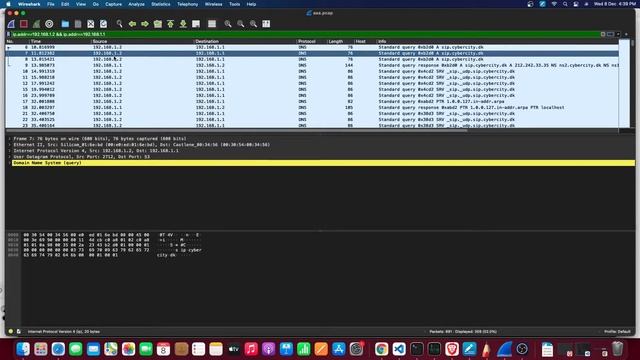The width and height of the screenshot is (640, 360).
Task: Expand the User Datagram Protocol section
Action: point(9,157)
